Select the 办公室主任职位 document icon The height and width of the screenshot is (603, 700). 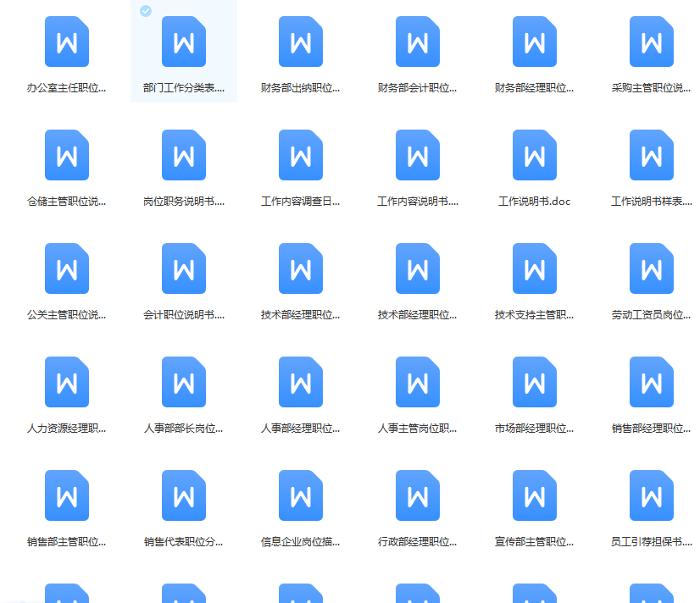(x=67, y=41)
